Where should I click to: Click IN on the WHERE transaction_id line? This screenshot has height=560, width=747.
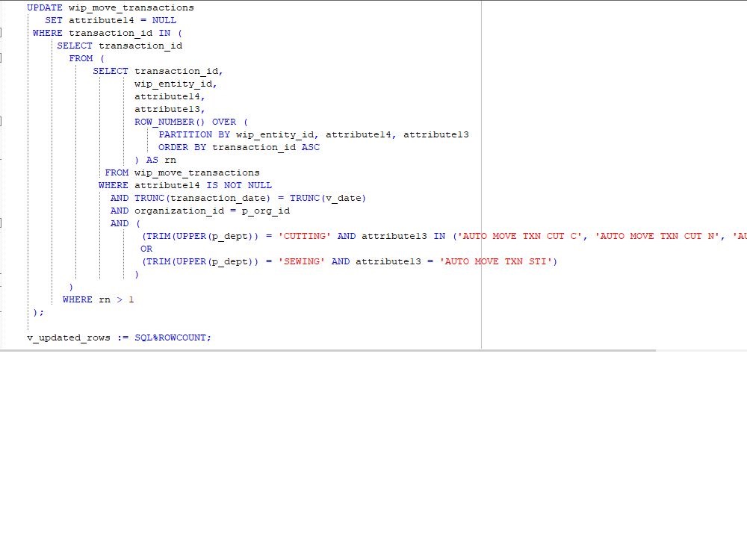coord(164,33)
